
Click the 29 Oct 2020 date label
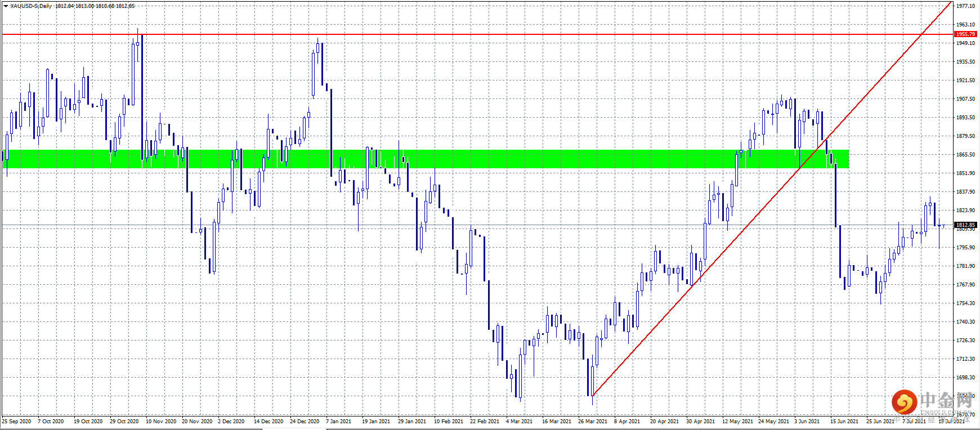(x=124, y=422)
